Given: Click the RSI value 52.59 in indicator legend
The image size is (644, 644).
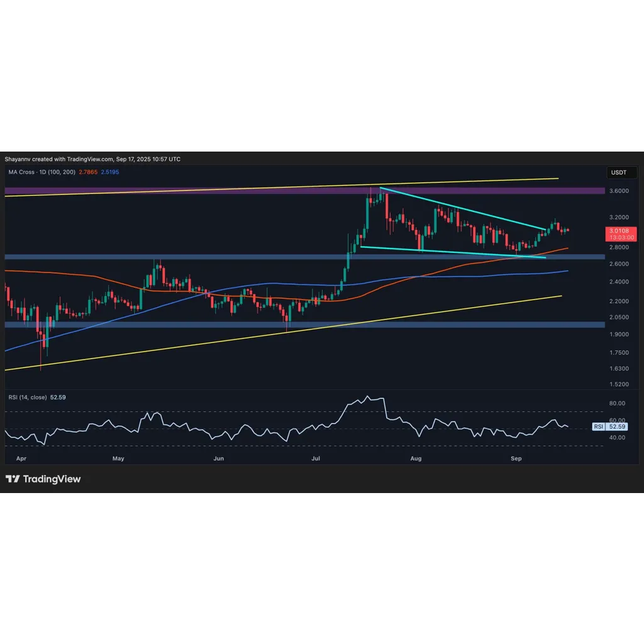Looking at the screenshot, I should (x=58, y=397).
